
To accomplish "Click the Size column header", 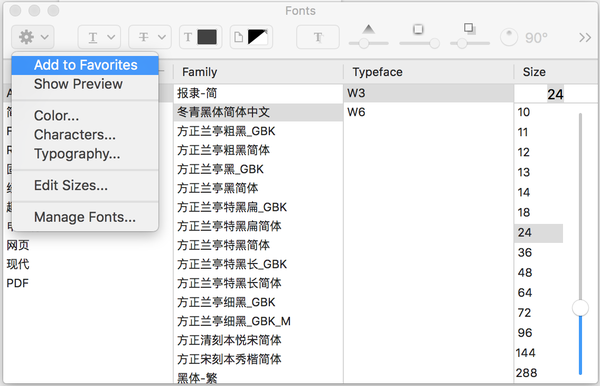I will coord(557,72).
